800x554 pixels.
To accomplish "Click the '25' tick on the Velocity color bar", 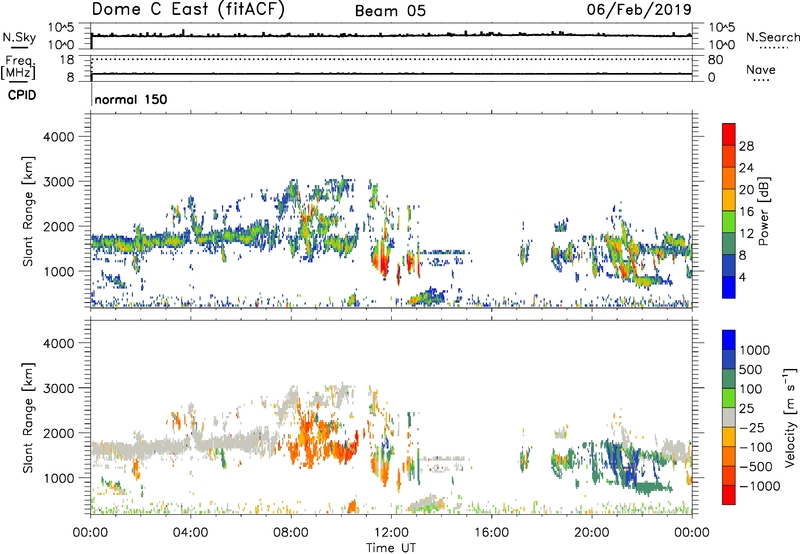I will tap(746, 408).
